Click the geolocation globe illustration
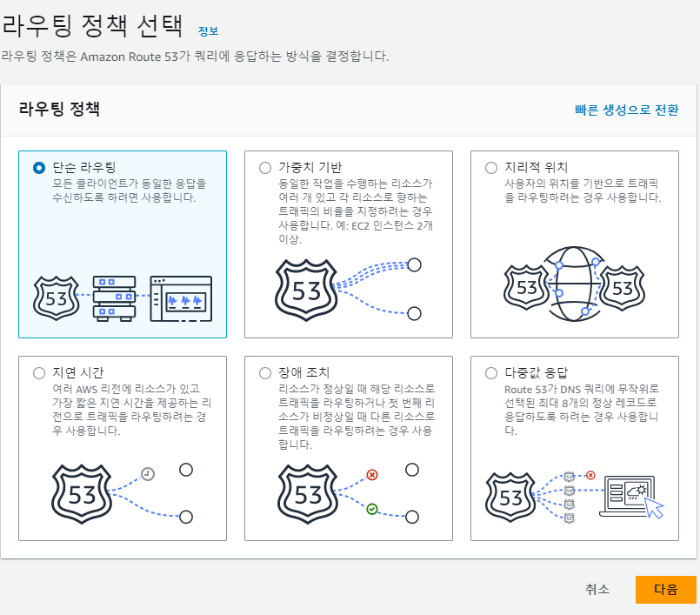Image resolution: width=700 pixels, height=615 pixels. 574,284
